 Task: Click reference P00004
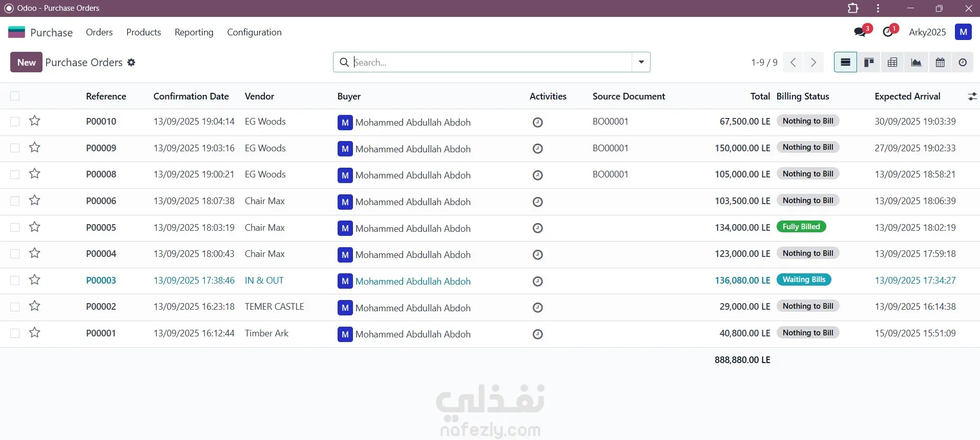[x=101, y=254]
